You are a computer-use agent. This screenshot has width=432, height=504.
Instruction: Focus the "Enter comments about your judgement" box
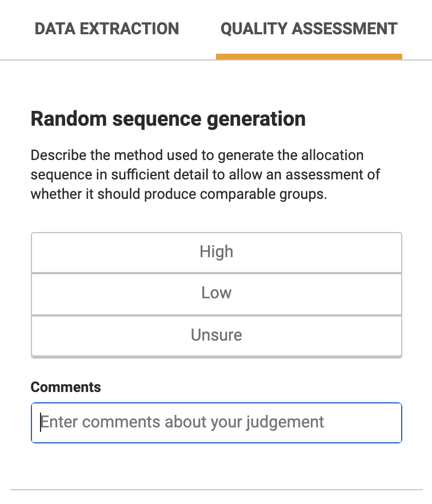click(216, 422)
